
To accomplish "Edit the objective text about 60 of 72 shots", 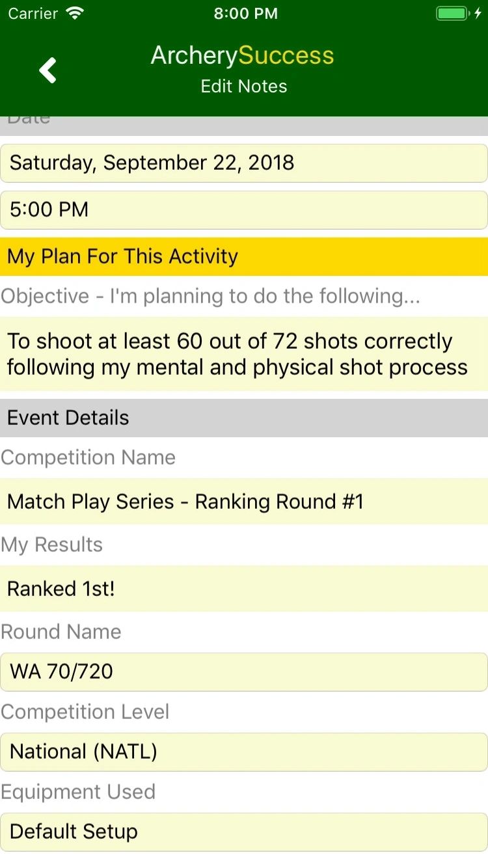I will tap(244, 354).
